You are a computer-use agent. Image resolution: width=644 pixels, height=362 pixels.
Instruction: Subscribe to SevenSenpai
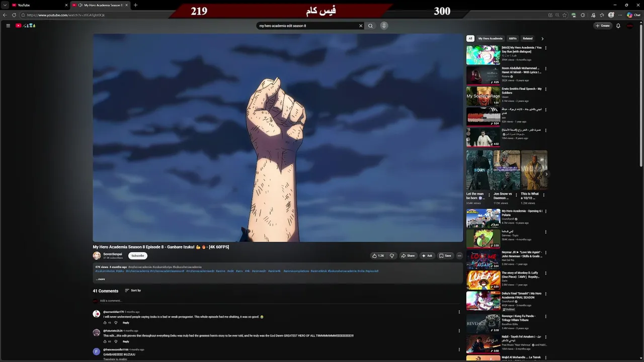[137, 255]
